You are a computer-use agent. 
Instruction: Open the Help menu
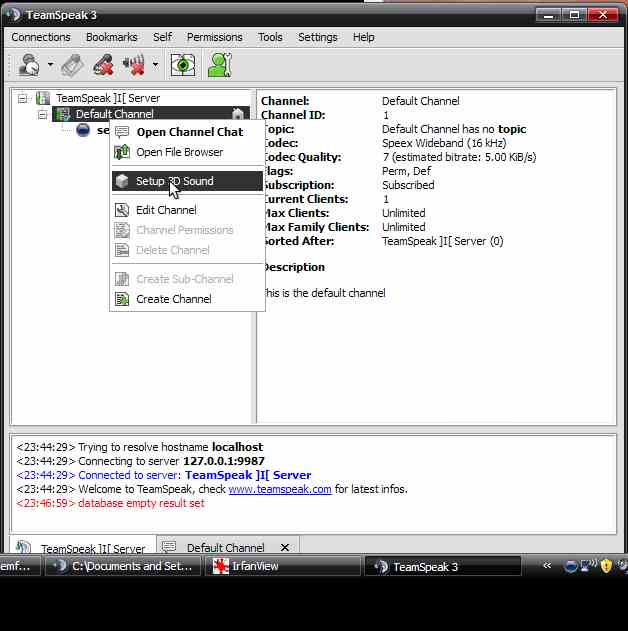[364, 37]
